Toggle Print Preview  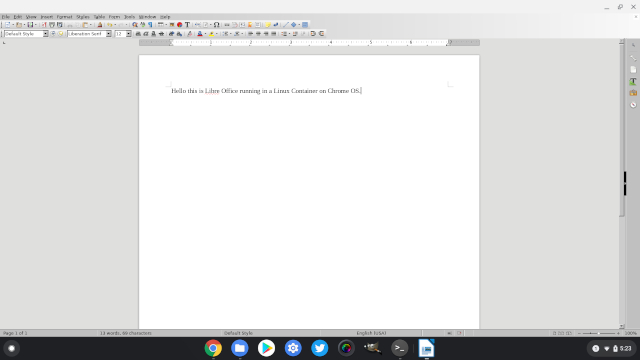click(x=60, y=24)
